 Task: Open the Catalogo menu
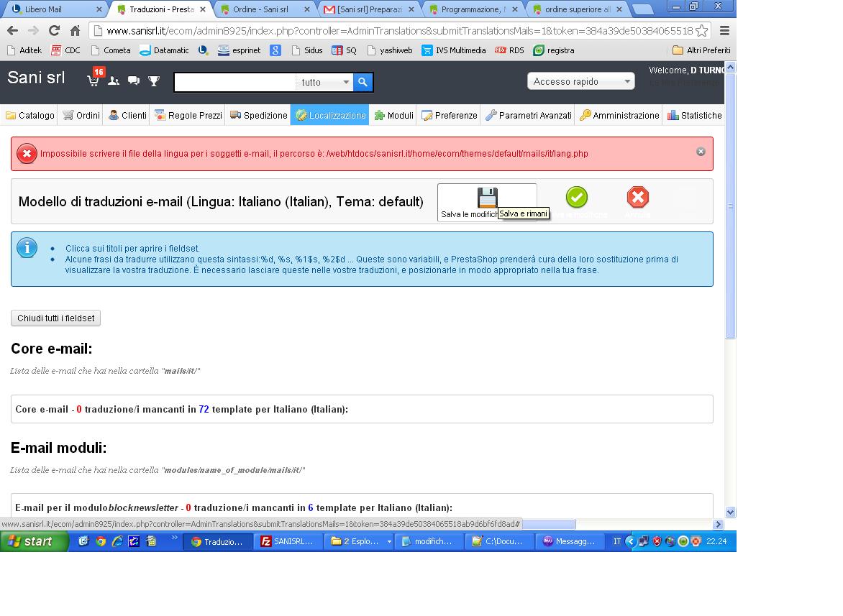pos(30,115)
